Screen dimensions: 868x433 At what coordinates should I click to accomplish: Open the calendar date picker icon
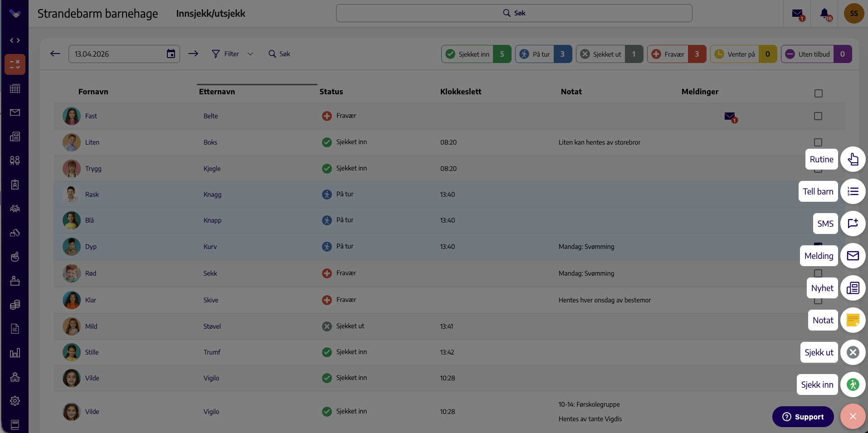tap(171, 54)
